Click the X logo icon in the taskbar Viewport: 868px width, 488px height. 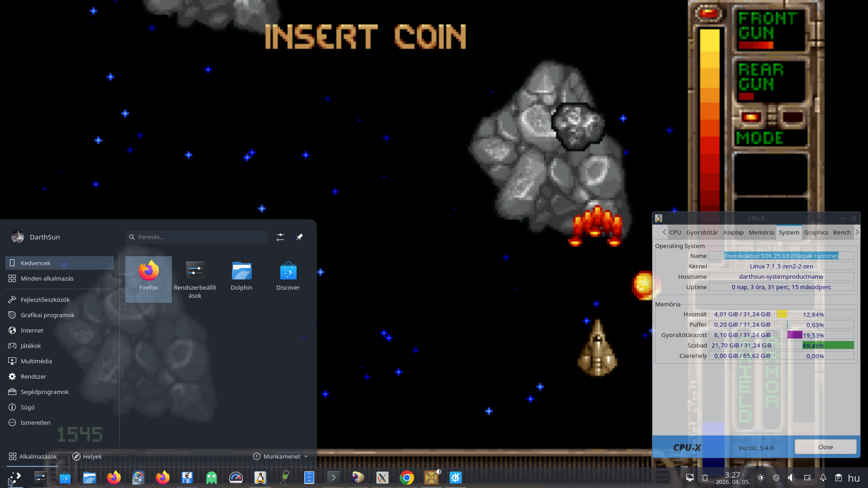coord(382,478)
